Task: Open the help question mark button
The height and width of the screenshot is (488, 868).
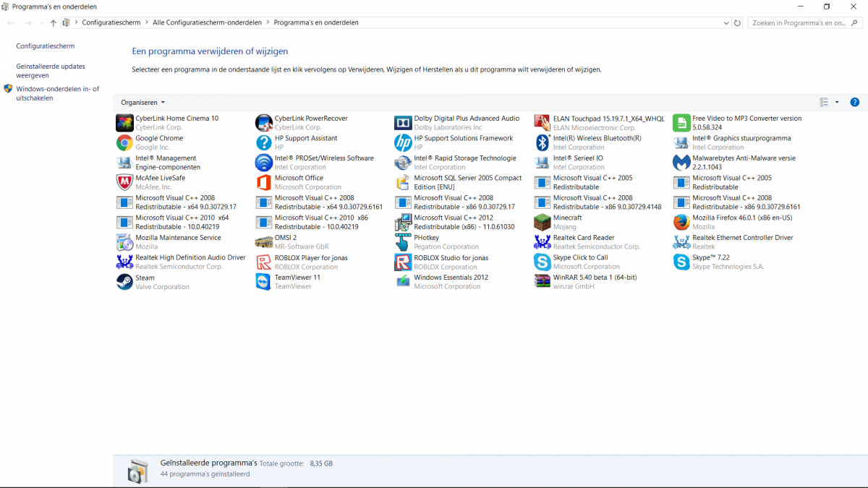Action: [x=854, y=102]
